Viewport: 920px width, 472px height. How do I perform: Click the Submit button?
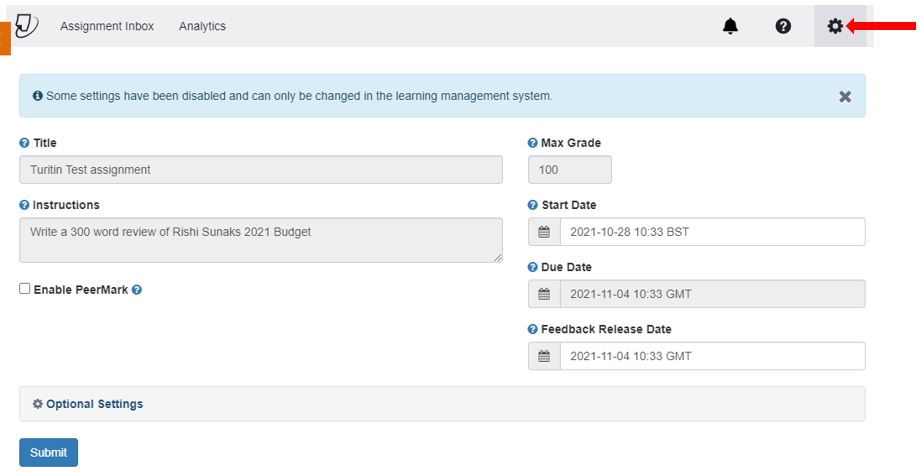49,453
